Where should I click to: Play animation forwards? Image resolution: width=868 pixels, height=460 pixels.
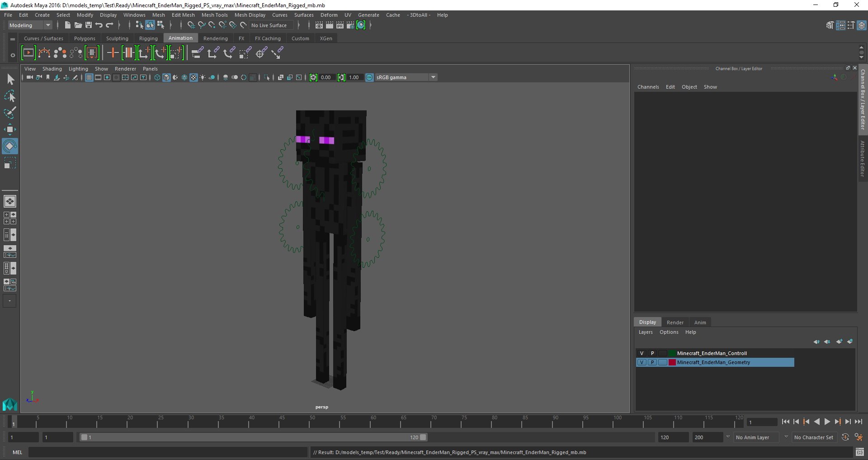(x=827, y=422)
